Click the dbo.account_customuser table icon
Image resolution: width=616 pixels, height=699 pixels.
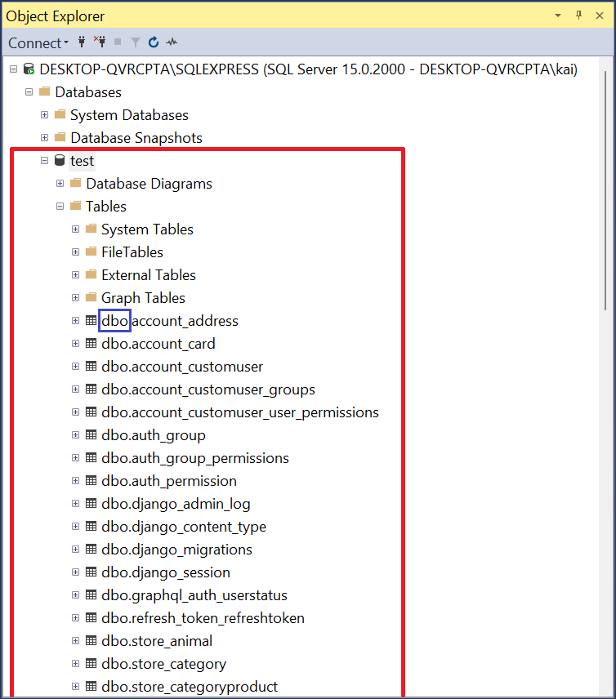[x=91, y=366]
